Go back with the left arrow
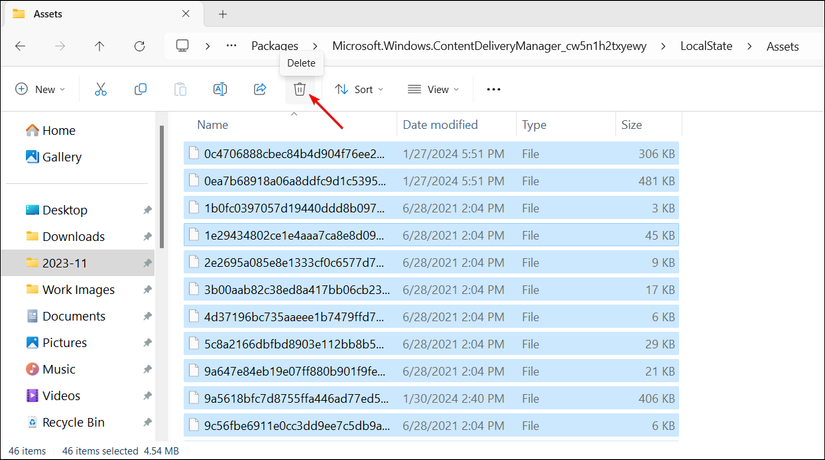 21,46
